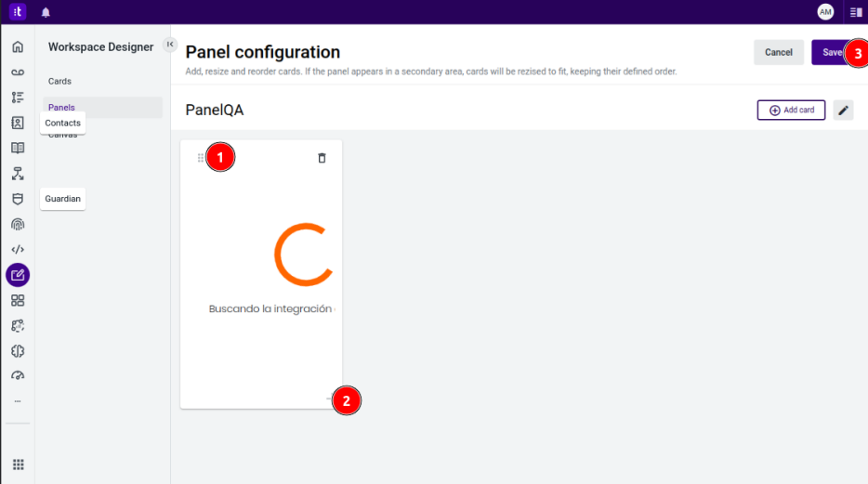Select Panels in Workspace Designer menu

(x=61, y=108)
